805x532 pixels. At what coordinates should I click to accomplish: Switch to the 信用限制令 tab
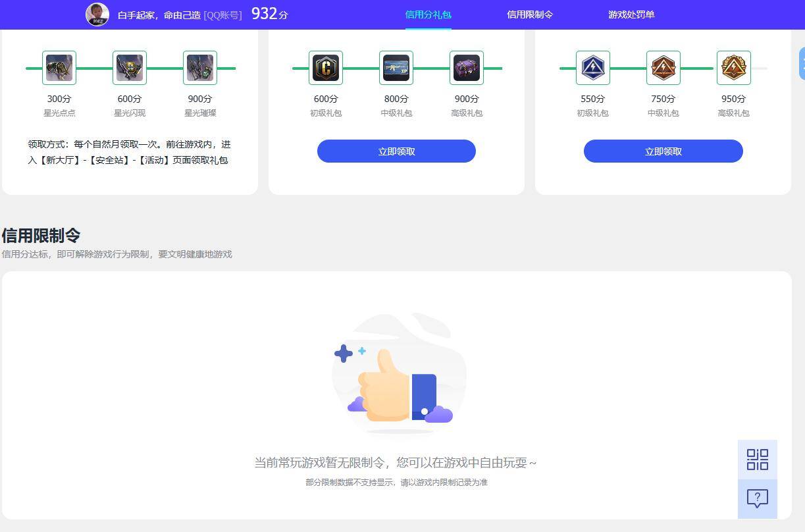531,14
